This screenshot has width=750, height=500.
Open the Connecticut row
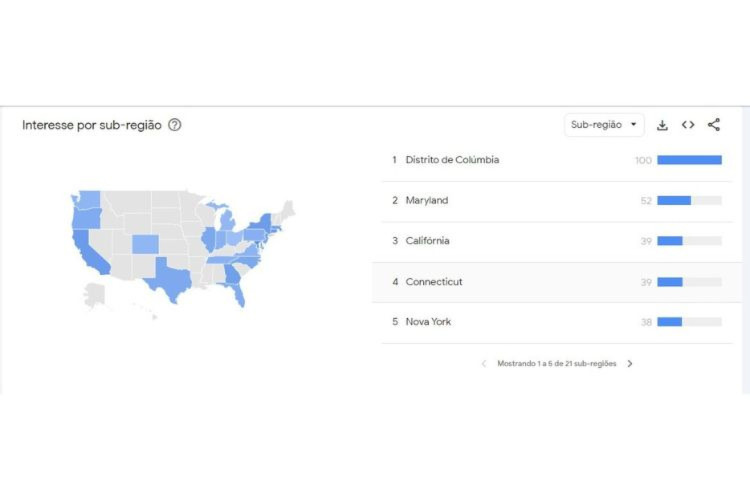tap(434, 282)
